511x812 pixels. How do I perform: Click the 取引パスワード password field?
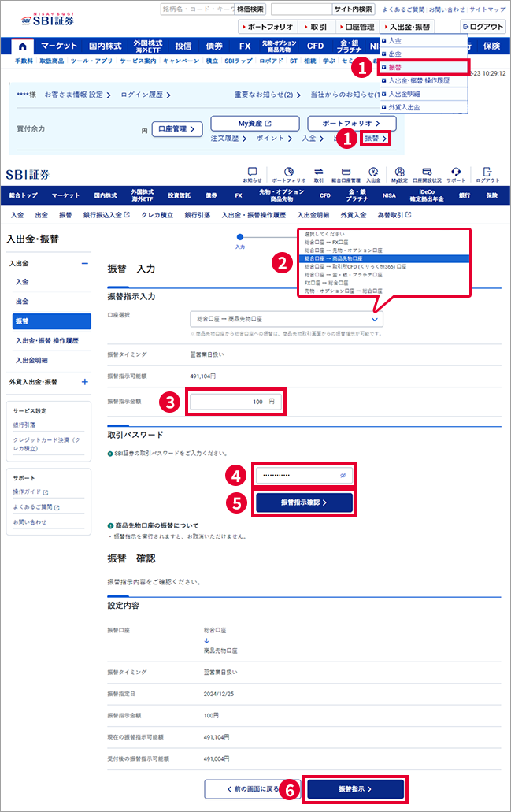click(304, 476)
